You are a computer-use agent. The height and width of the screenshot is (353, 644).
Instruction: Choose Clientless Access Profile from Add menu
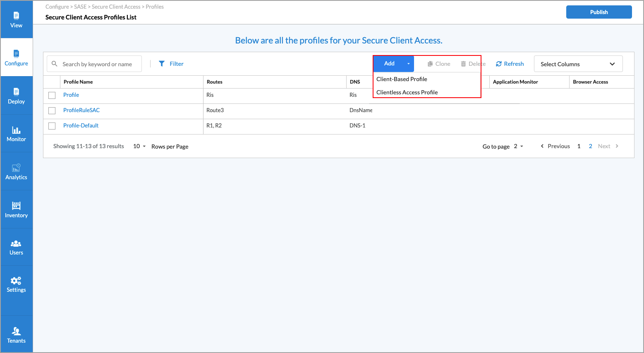click(407, 92)
